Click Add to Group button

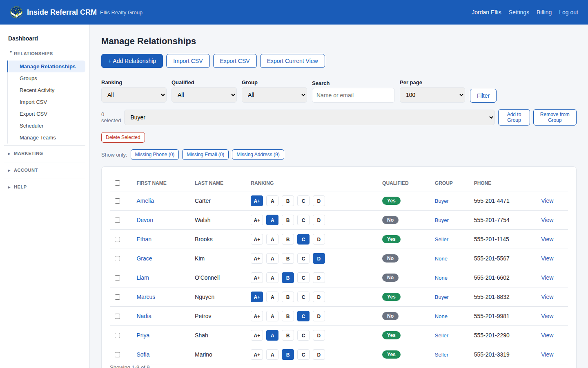514,117
